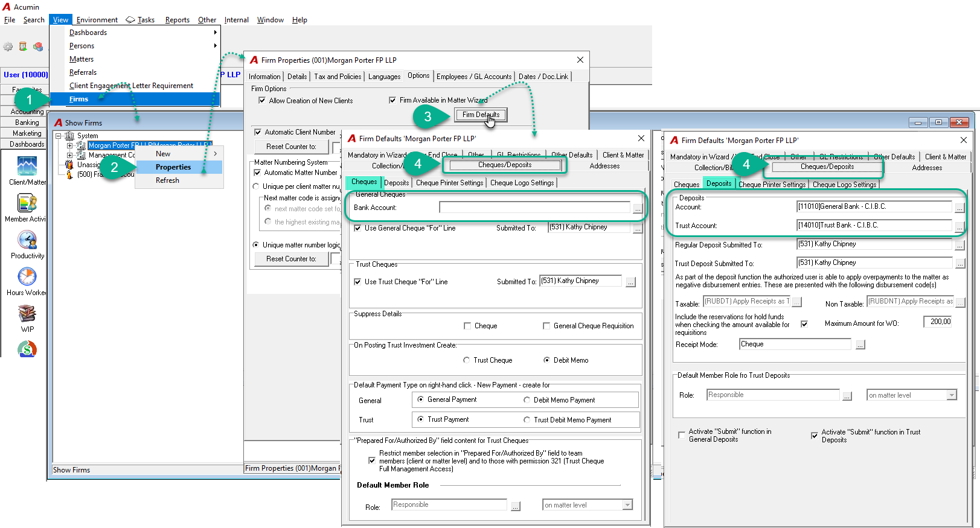
Task: Click Reset Counter to under Automatic Client Number
Action: (x=292, y=147)
